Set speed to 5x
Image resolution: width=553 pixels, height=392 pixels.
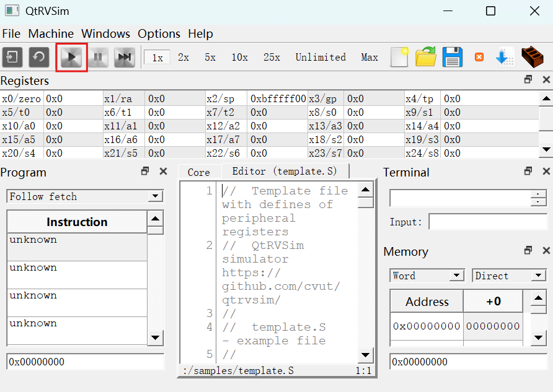(210, 58)
